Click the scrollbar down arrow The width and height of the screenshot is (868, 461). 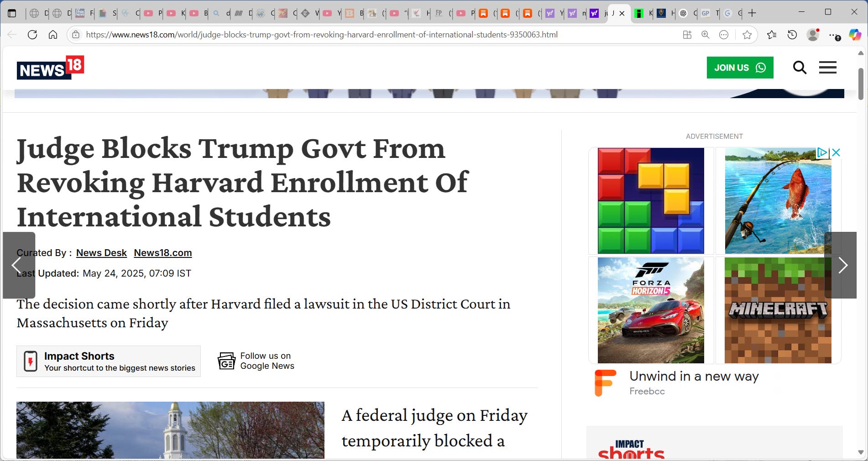(861, 453)
